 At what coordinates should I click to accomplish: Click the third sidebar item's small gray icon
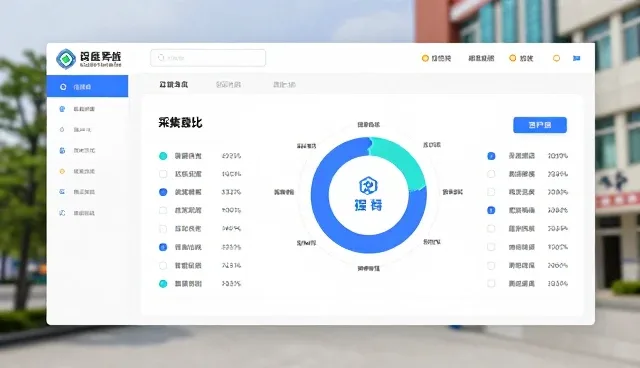(x=62, y=130)
